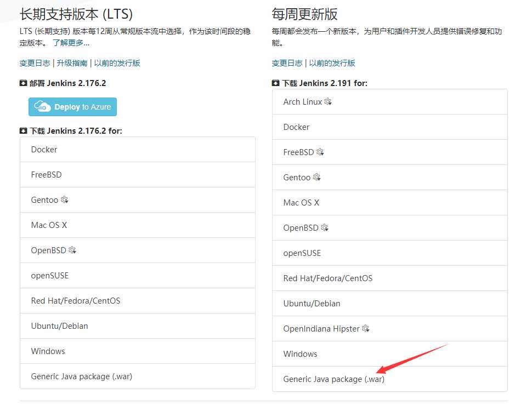The width and height of the screenshot is (532, 405).
Task: Open the weekly 以前的发行版 link
Action: click(x=332, y=63)
